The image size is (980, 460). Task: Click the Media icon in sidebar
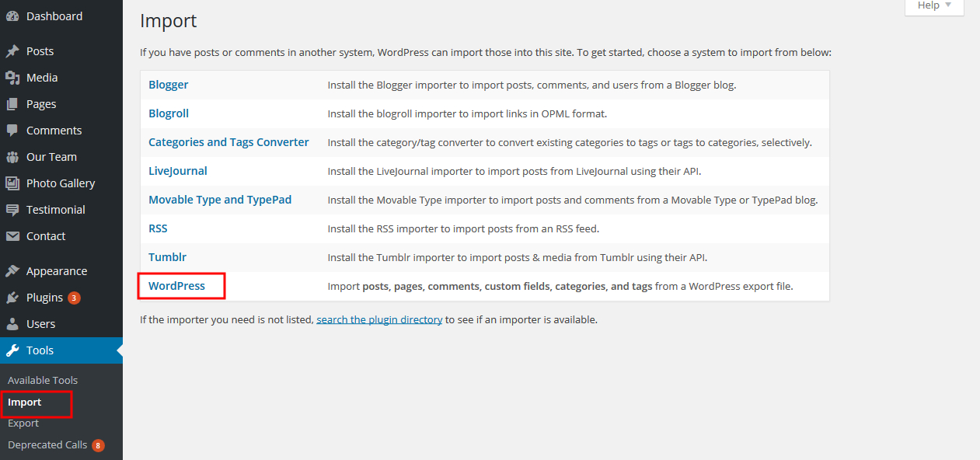pos(12,78)
